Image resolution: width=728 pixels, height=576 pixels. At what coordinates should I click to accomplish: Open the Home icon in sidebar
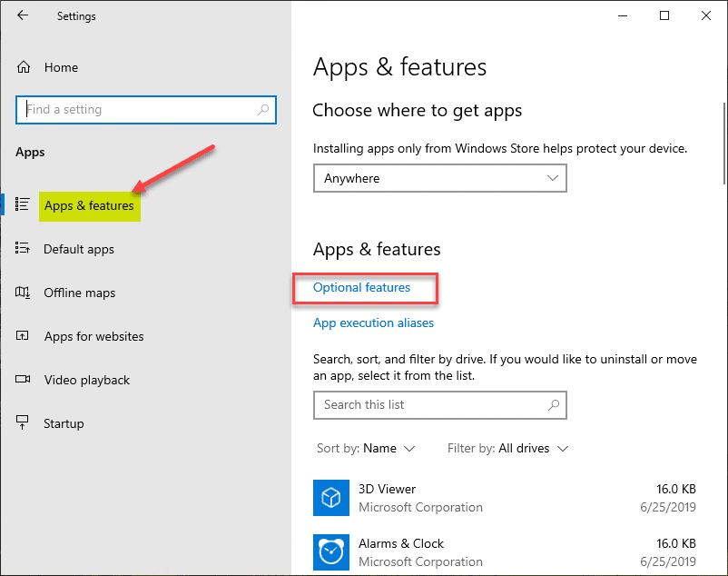(24, 67)
